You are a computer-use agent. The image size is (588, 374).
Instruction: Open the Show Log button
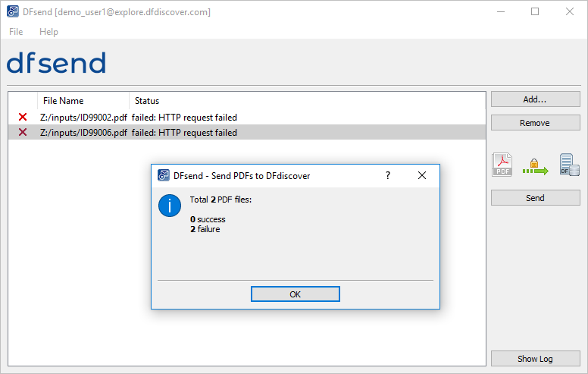pos(536,359)
